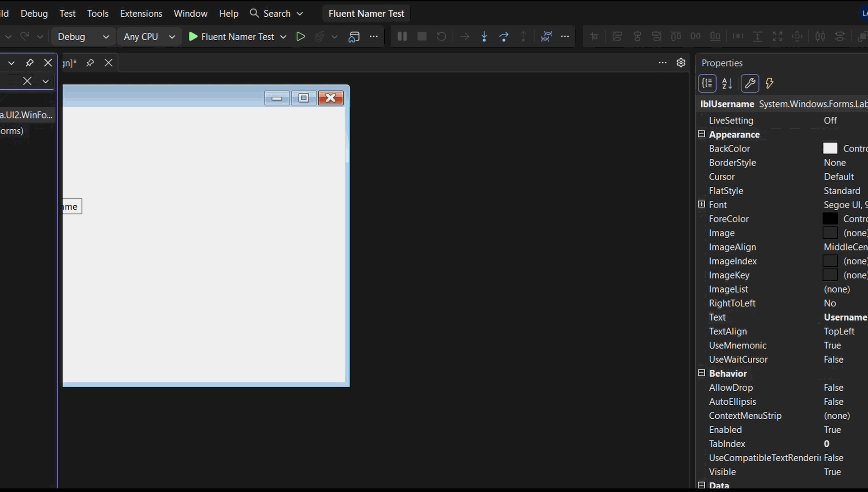This screenshot has height=492, width=868.
Task: Open the Debug menu
Action: click(x=34, y=14)
